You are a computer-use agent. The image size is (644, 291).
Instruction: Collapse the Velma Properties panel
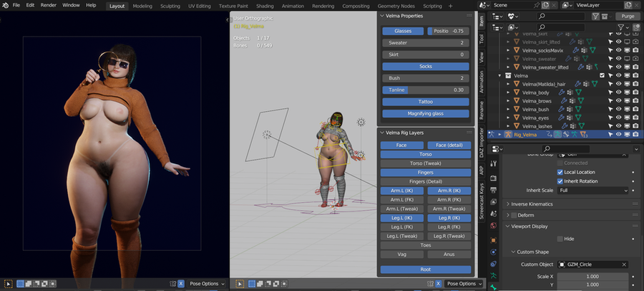(x=382, y=16)
